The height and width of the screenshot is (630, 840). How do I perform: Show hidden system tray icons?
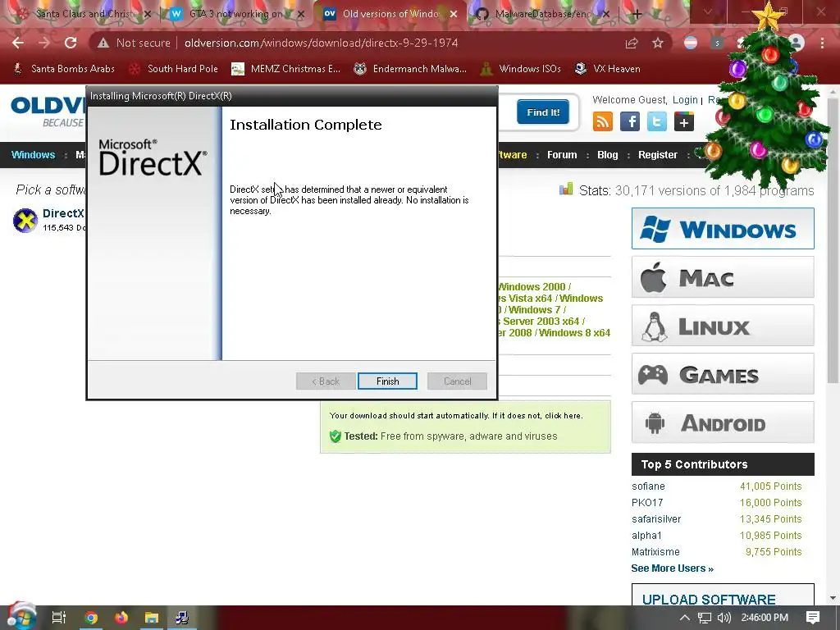[x=684, y=618]
